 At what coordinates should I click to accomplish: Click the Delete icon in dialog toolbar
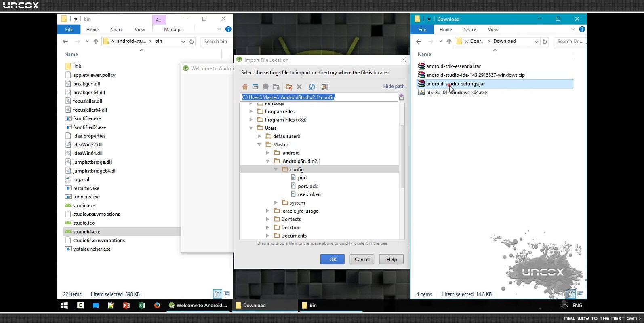point(299,87)
